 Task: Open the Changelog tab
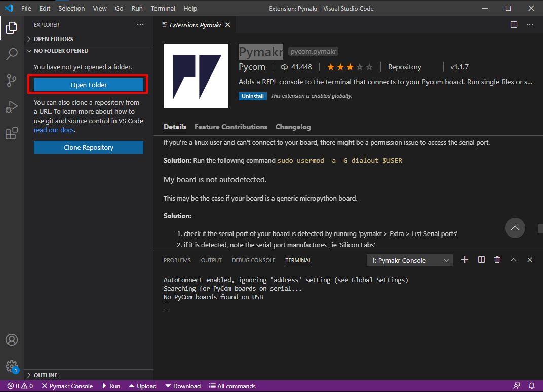pyautogui.click(x=293, y=127)
